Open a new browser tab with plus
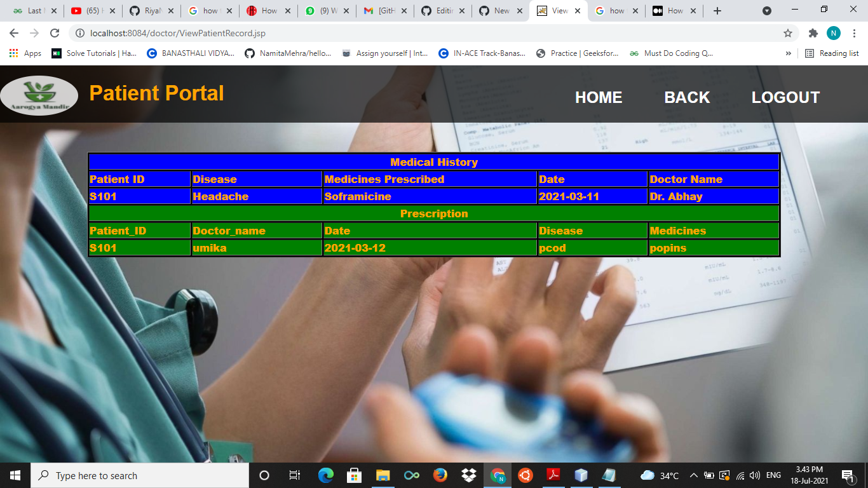The height and width of the screenshot is (488, 868). (x=717, y=11)
